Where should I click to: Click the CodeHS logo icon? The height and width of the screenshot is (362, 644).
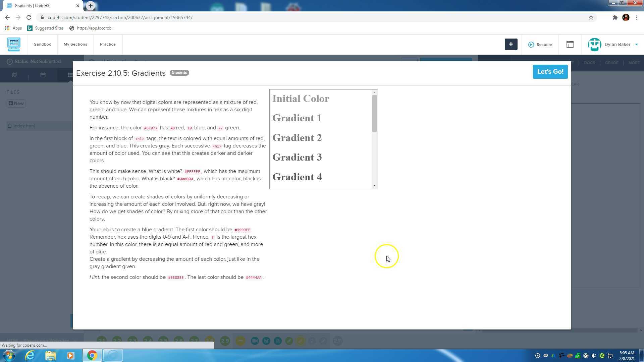coord(14,44)
